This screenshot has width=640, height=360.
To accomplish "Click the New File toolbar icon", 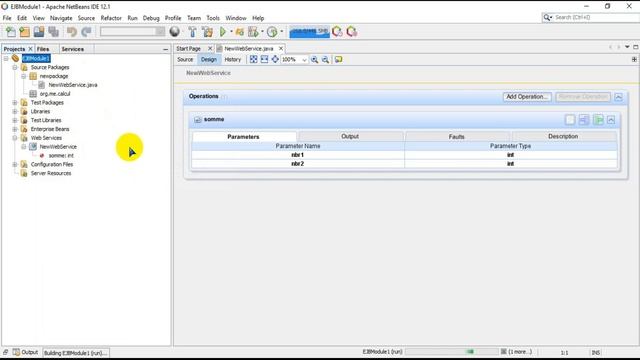I will pyautogui.click(x=11, y=32).
